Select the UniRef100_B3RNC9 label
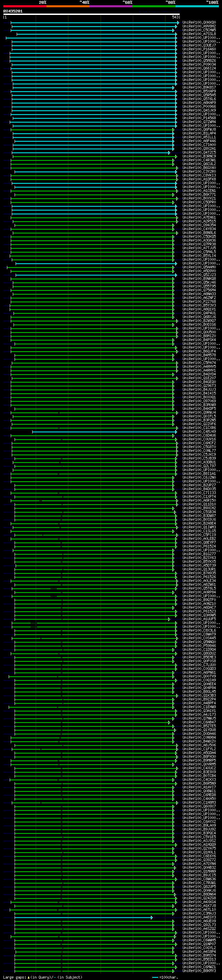Image resolution: width=222 pixels, height=980 pixels. tap(199, 156)
